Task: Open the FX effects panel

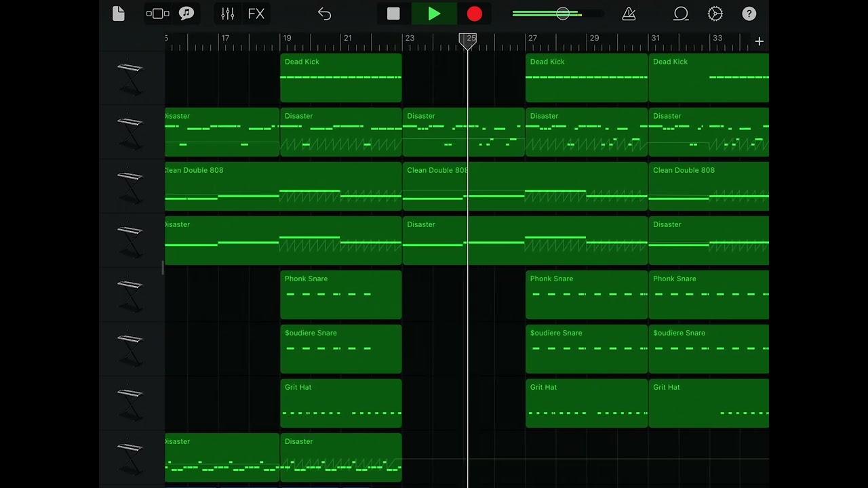Action: 256,14
